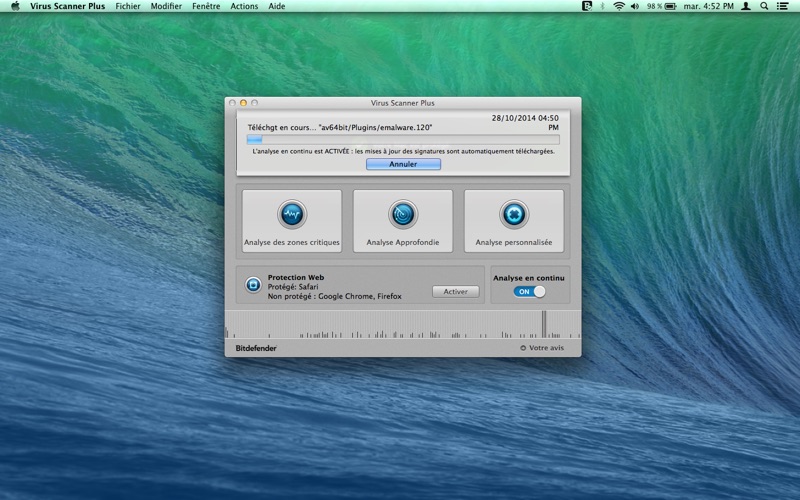Click the tall spike in activity graph
The height and width of the screenshot is (500, 800).
544,324
